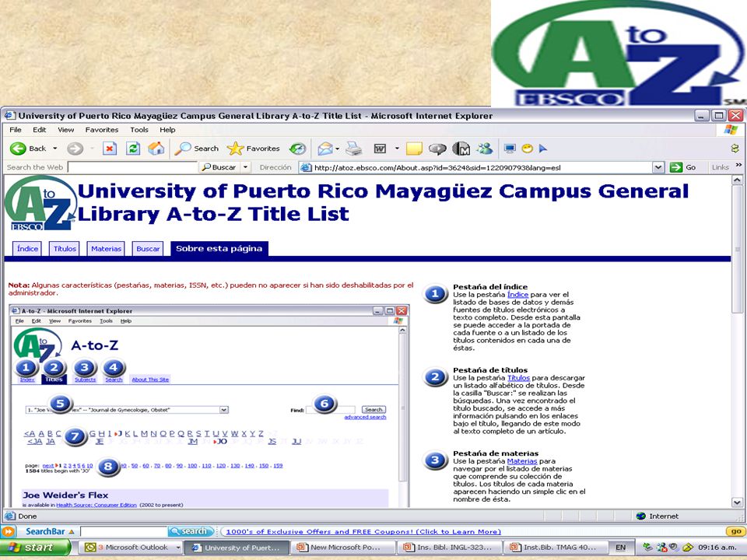The image size is (747, 560).
Task: Open the Windows start button
Action: 35,548
